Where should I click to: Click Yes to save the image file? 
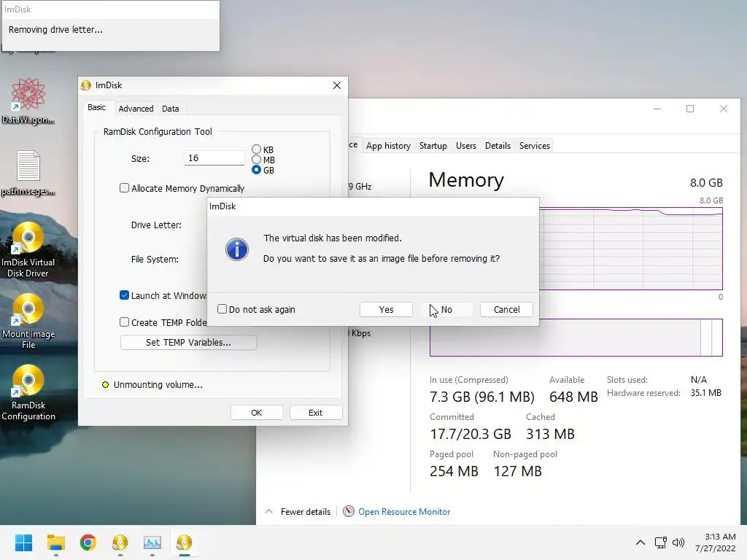(x=386, y=309)
